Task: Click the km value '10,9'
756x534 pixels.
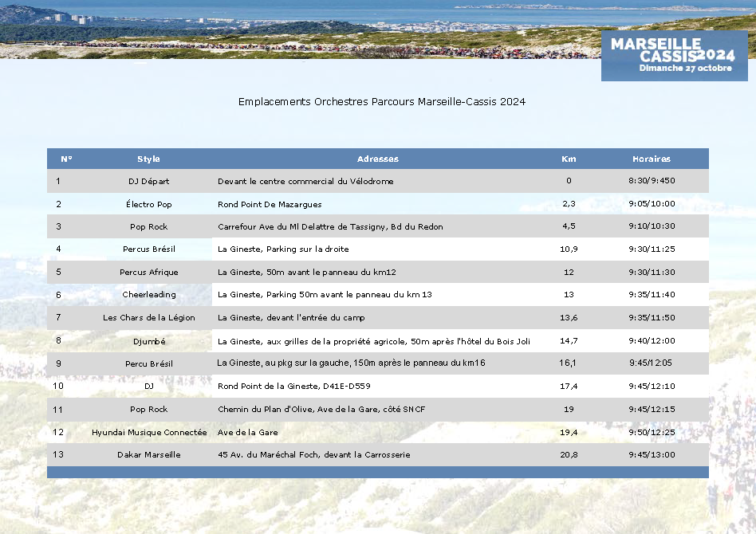Action: tap(569, 249)
